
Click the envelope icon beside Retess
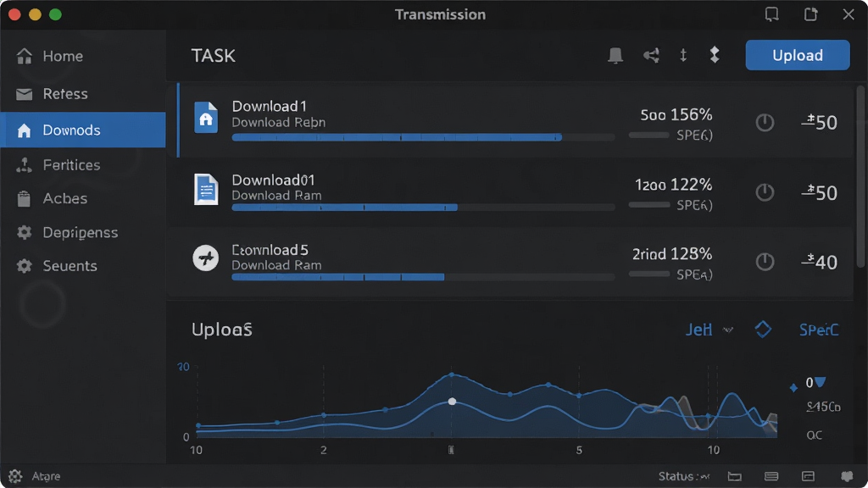coord(24,94)
